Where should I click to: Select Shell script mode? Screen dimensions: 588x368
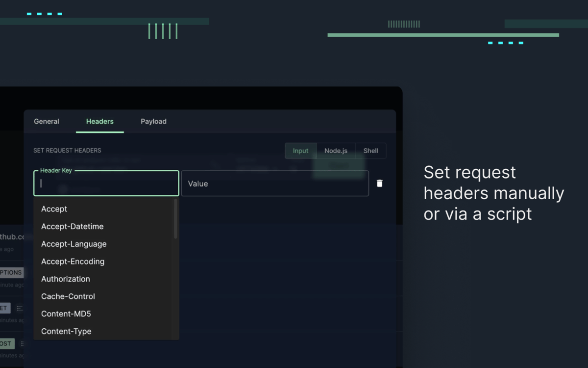tap(370, 151)
